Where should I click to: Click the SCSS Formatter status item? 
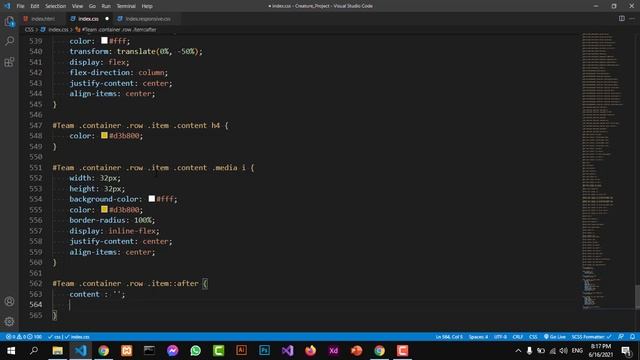pyautogui.click(x=591, y=337)
